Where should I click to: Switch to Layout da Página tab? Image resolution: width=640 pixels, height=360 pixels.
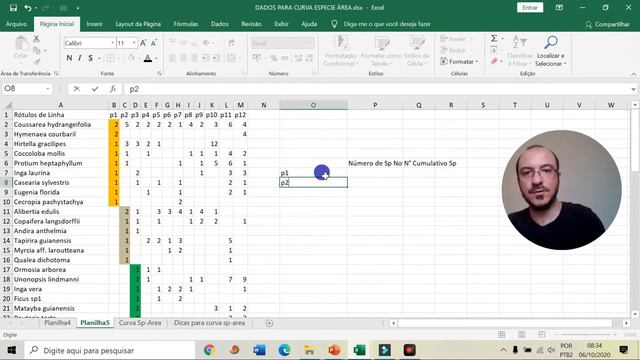[138, 24]
